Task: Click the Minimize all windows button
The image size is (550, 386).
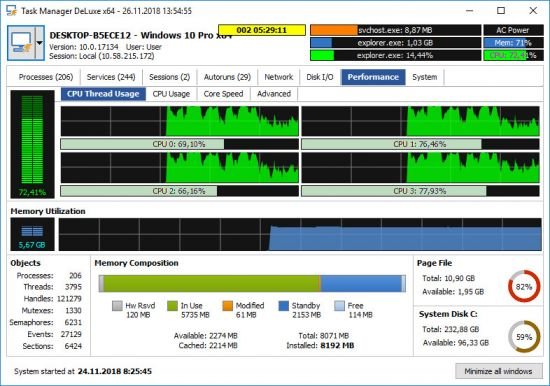Action: 498,371
